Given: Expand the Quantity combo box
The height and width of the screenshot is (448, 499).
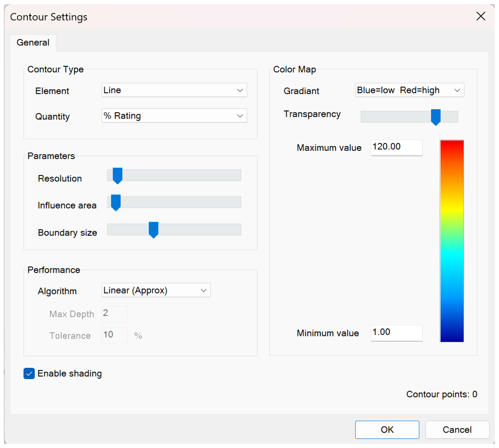Looking at the screenshot, I should pos(174,116).
